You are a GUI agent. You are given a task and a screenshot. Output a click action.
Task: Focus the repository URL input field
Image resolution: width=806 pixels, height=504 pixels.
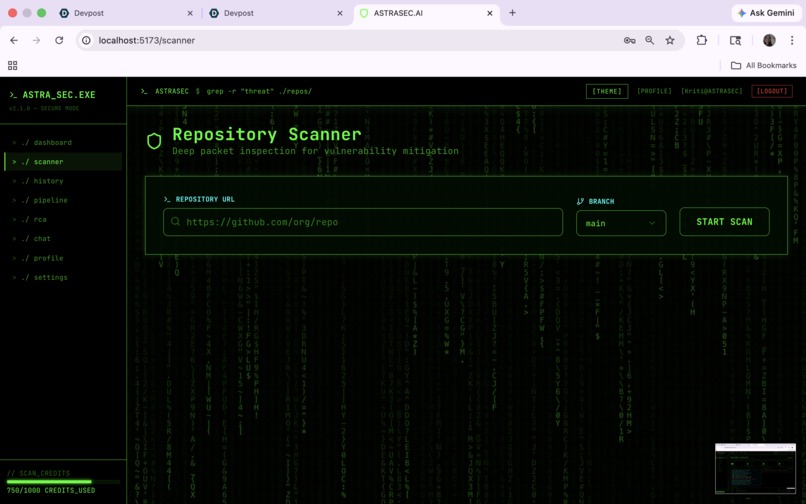point(363,222)
